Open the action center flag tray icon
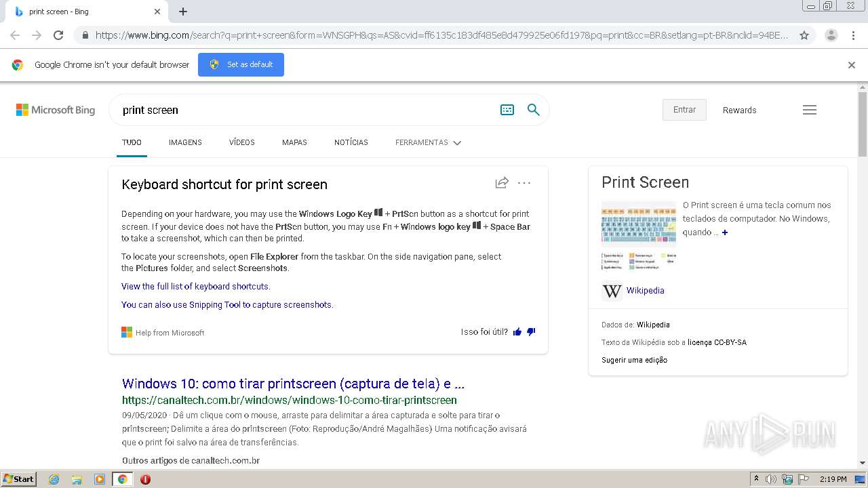Viewport: 868px width, 488px height. 804,479
